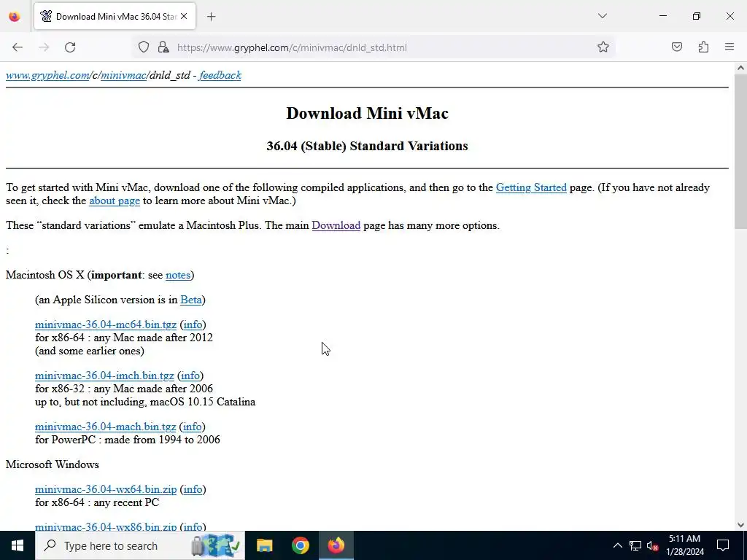
Task: Open File Explorer from the taskbar
Action: [x=264, y=545]
